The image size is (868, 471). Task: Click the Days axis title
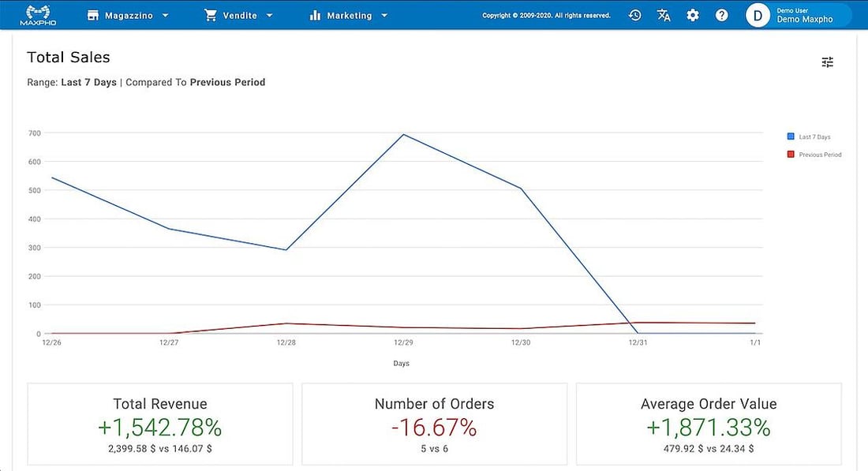pos(402,363)
